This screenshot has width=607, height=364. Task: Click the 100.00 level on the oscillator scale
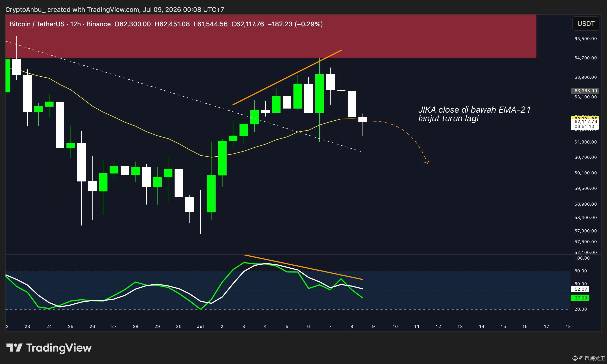click(x=582, y=258)
